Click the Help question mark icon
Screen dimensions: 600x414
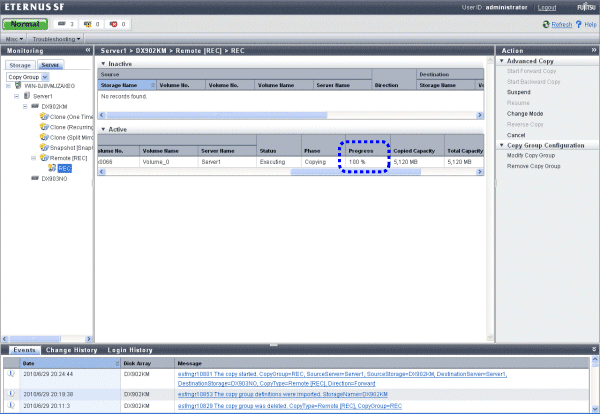pos(579,24)
